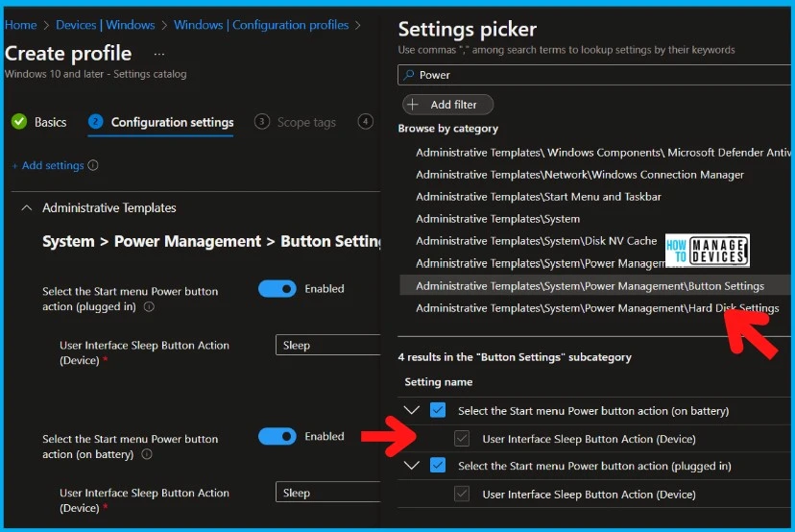This screenshot has height=532, width=795.
Task: Select the Network\Windows Connection Manager category
Action: [580, 175]
